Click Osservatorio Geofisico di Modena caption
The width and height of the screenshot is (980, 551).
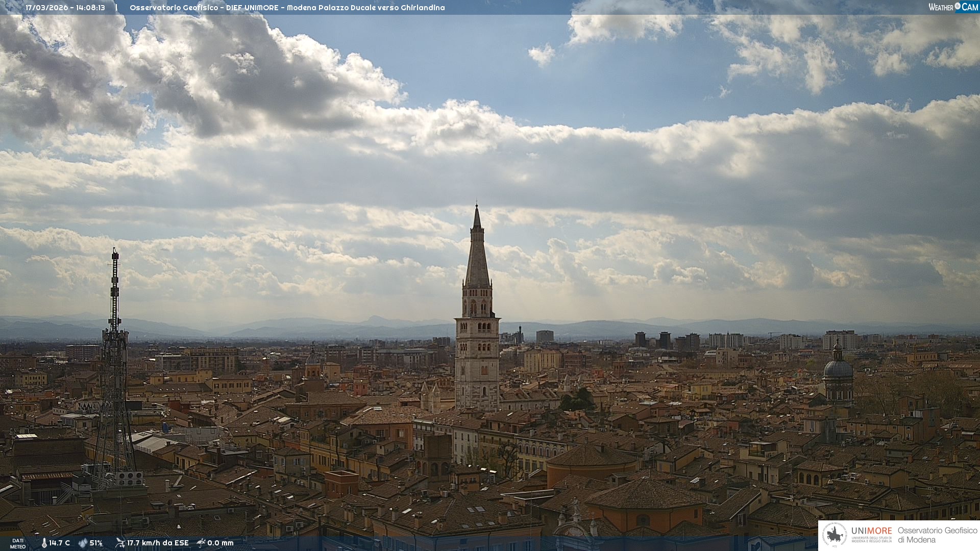(x=937, y=535)
